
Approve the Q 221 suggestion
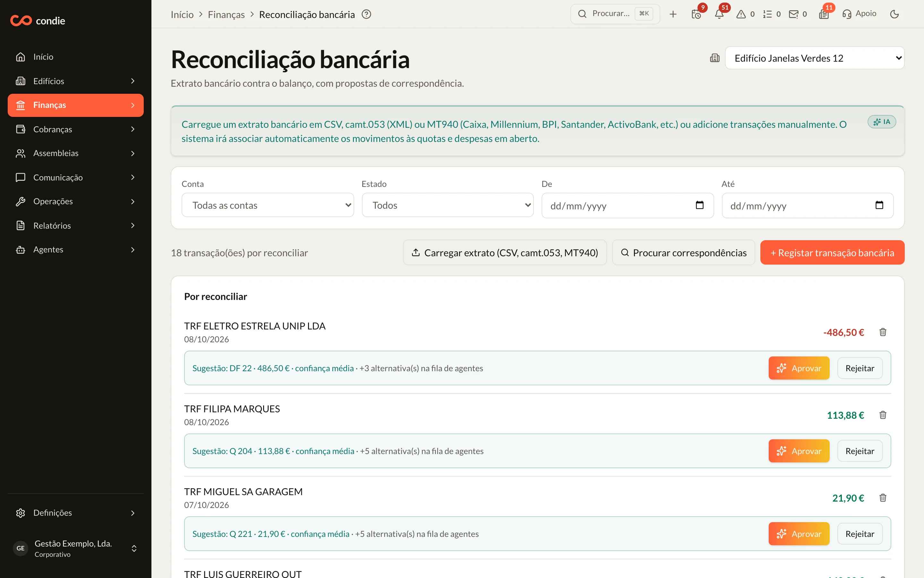point(799,534)
